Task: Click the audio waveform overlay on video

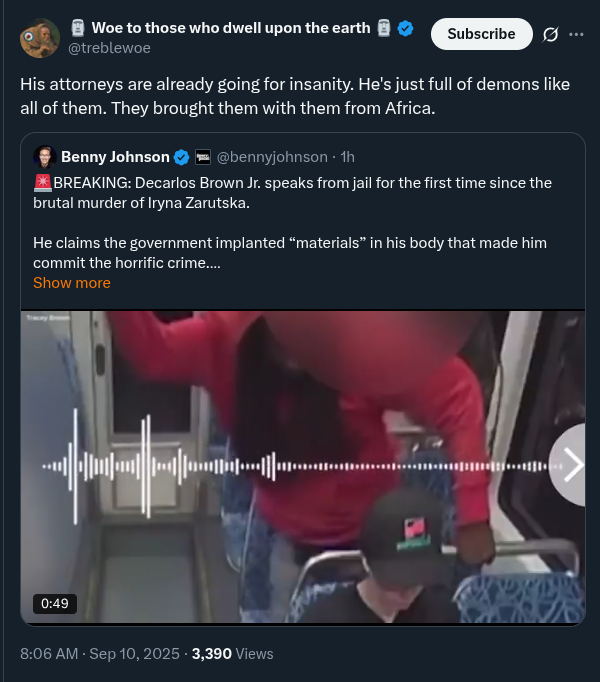Action: [x=302, y=466]
